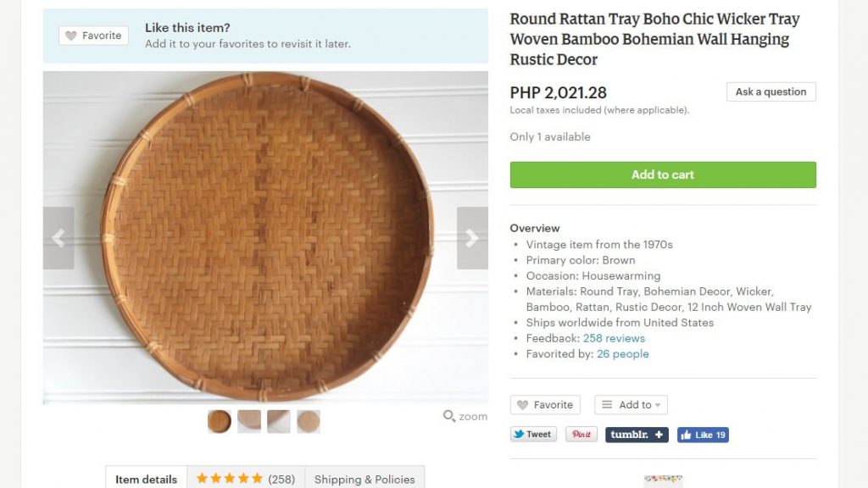Switch to the Item details tab
This screenshot has height=488, width=868.
click(146, 479)
